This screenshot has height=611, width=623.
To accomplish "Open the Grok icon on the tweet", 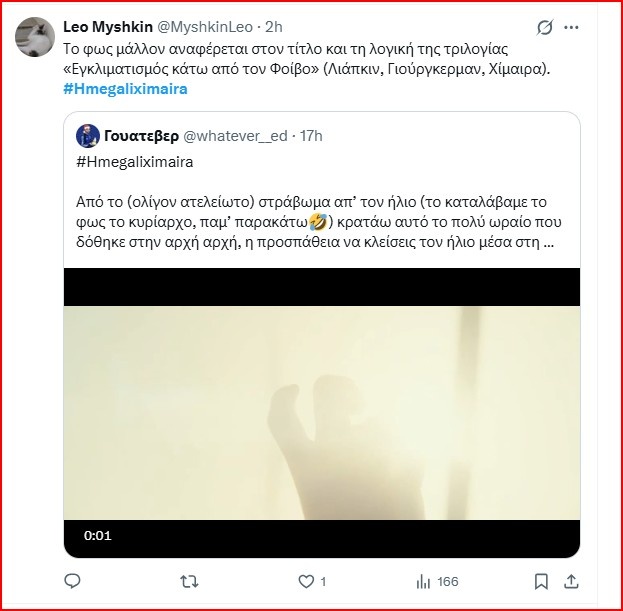I will [x=546, y=28].
